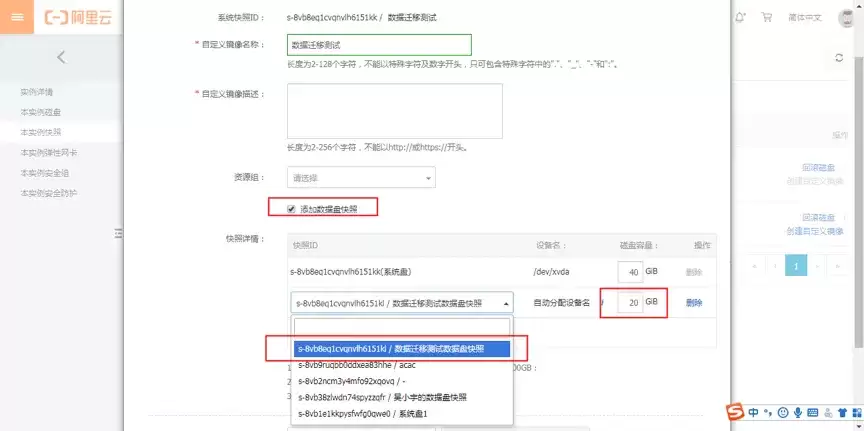The image size is (864, 431).
Task: Toggle the 添加数据盘快照 checkbox
Action: coord(291,209)
